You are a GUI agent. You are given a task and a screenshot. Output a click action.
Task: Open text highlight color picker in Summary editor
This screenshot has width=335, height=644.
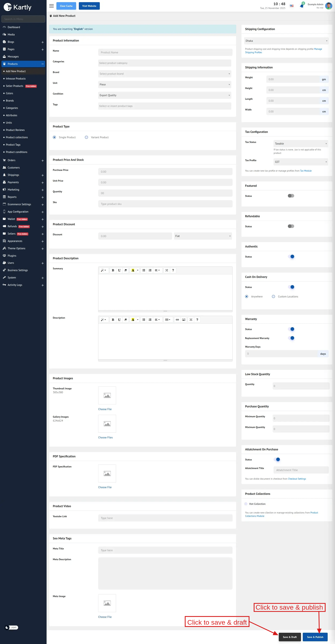[138, 270]
